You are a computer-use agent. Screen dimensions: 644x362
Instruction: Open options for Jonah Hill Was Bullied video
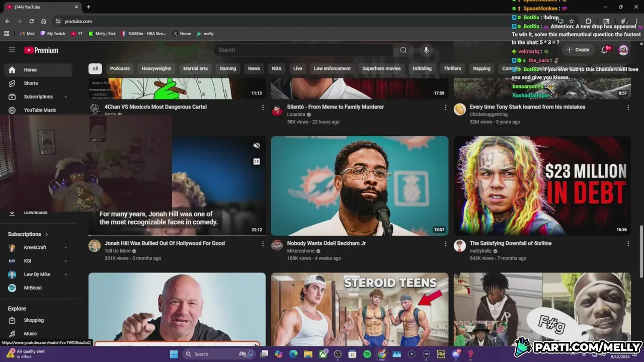pyautogui.click(x=263, y=243)
